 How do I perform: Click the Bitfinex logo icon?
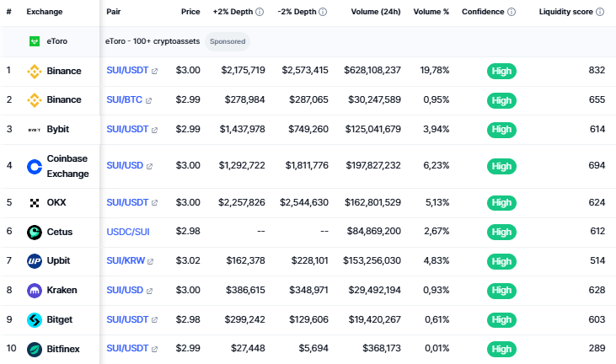[35, 350]
